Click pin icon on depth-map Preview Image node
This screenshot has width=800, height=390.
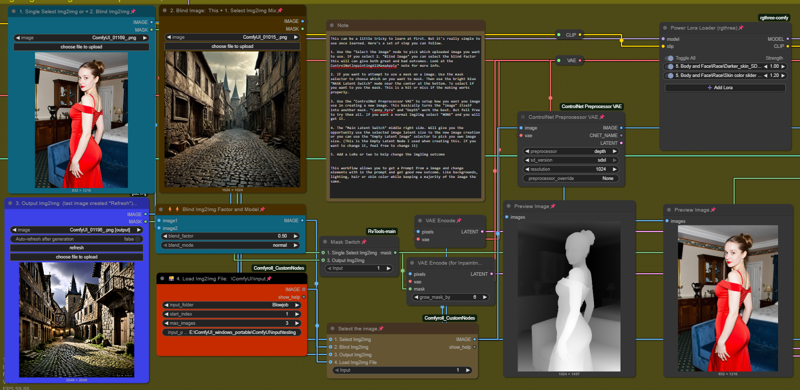[553, 206]
